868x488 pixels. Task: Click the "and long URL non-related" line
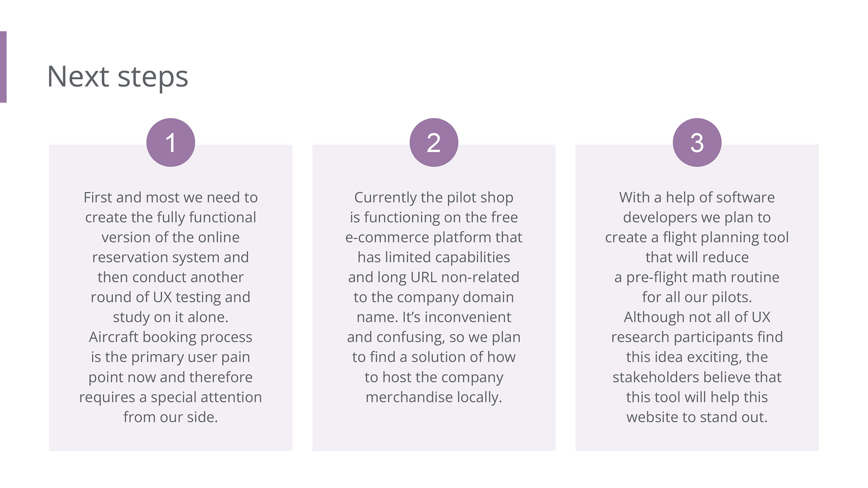tap(434, 277)
